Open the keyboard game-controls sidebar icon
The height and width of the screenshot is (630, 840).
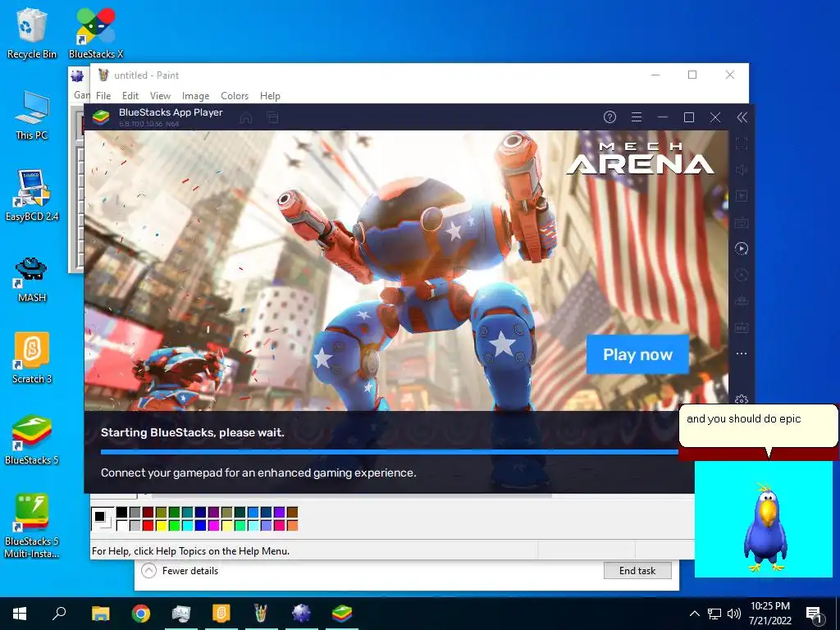click(x=742, y=222)
